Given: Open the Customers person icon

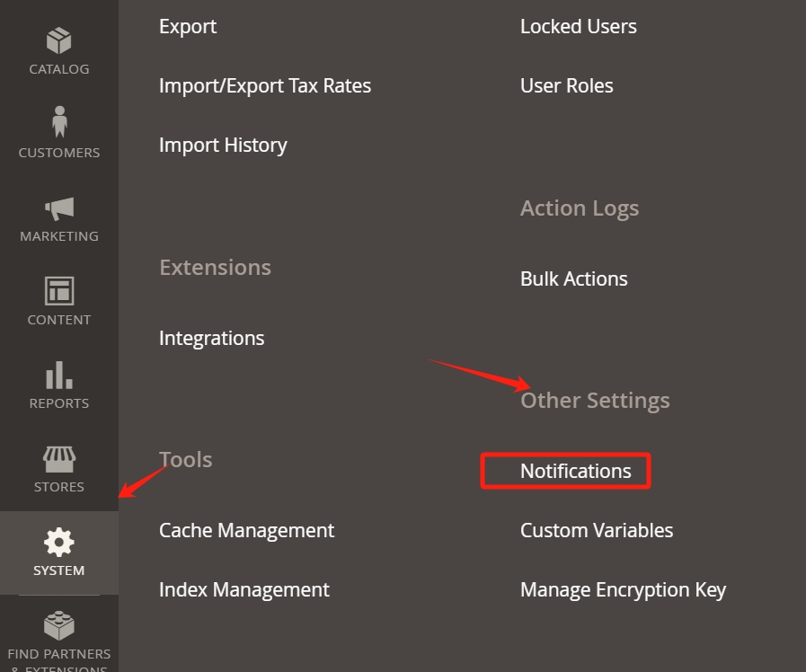Looking at the screenshot, I should 59,122.
